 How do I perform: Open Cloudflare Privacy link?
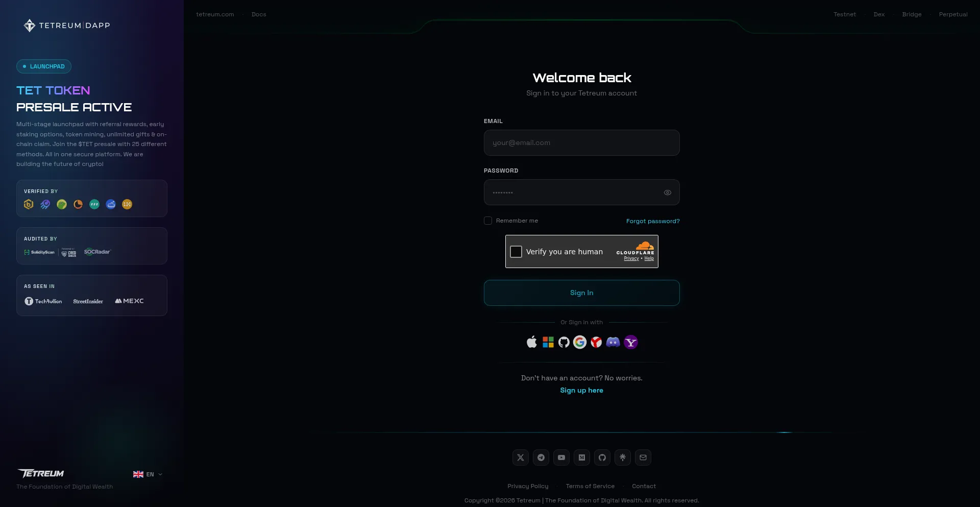tap(631, 258)
